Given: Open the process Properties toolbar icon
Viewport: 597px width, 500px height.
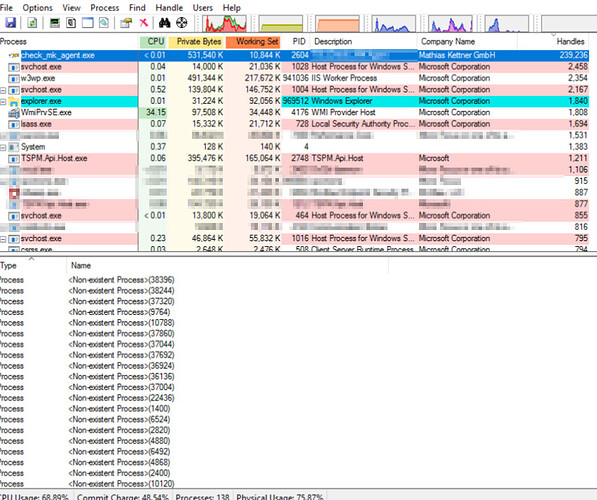Looking at the screenshot, I should 126,23.
